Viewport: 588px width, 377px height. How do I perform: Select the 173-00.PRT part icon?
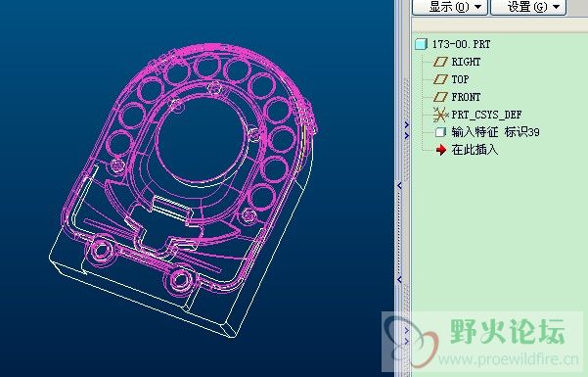[x=421, y=44]
